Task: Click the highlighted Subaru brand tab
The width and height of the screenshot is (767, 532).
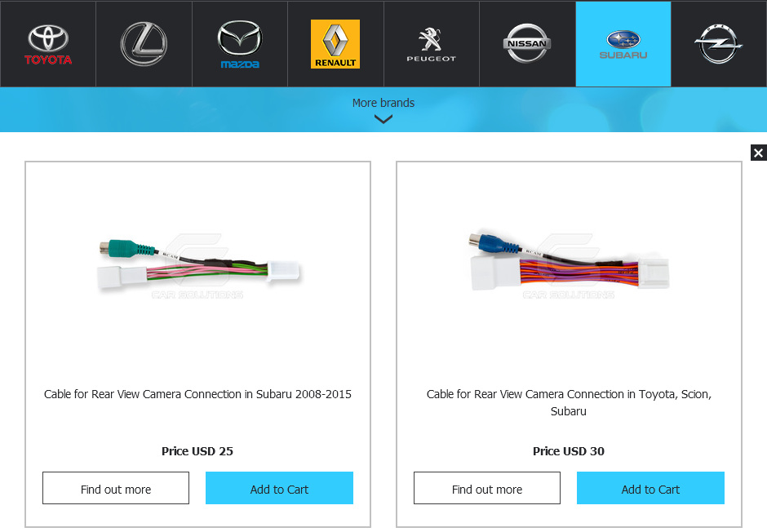Action: tap(623, 44)
